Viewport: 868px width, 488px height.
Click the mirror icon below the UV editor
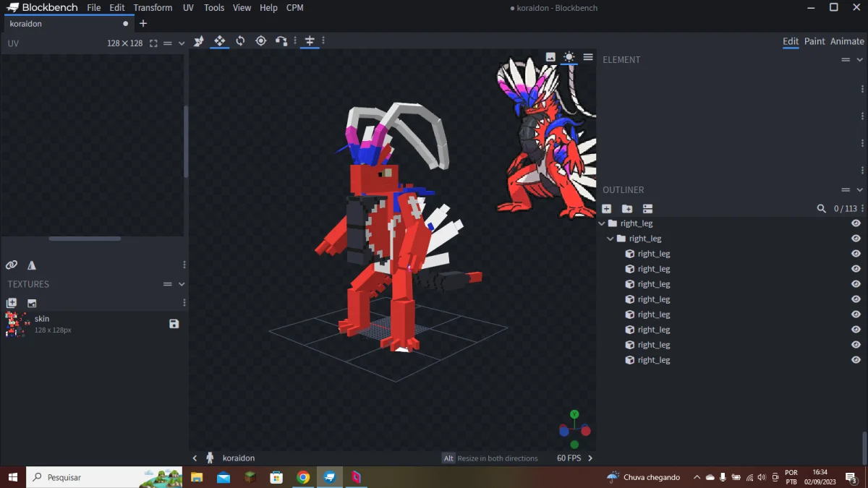pyautogui.click(x=32, y=265)
